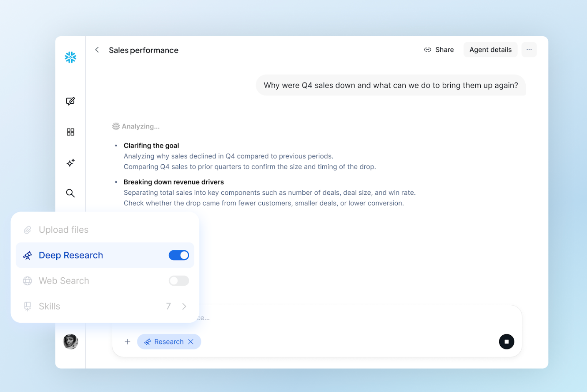The image size is (587, 392).
Task: Stop the response generation
Action: 506,342
